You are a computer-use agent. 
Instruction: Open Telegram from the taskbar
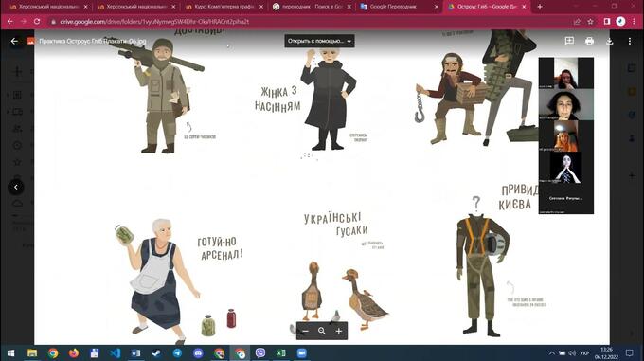[x=177, y=353]
